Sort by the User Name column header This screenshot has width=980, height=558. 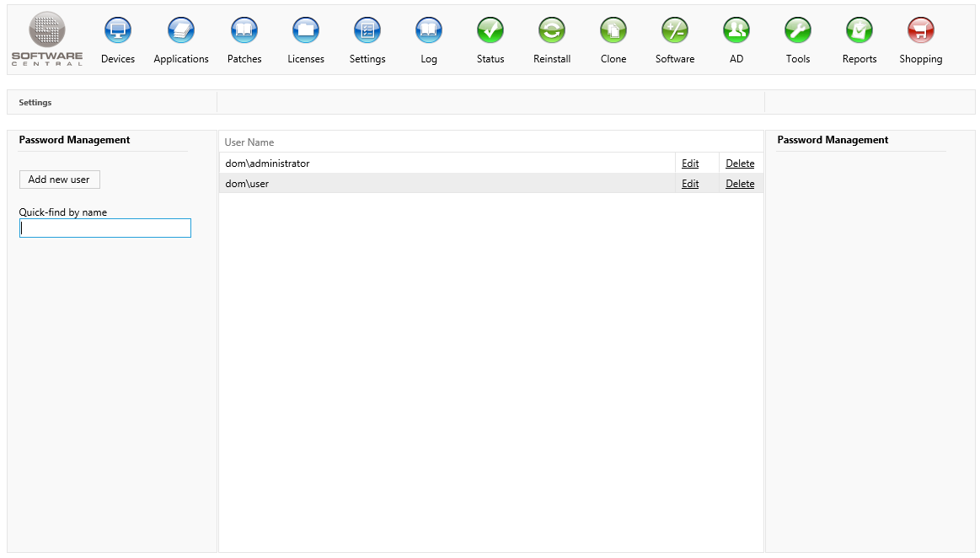[249, 142]
